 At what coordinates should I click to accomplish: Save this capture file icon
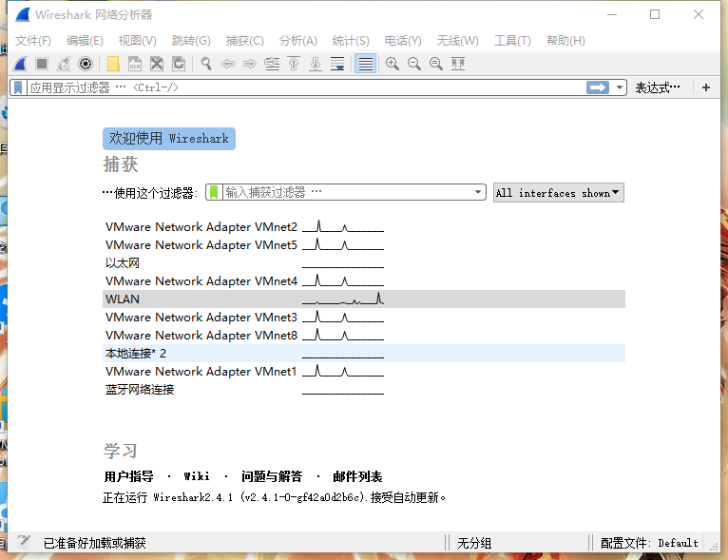(x=135, y=64)
